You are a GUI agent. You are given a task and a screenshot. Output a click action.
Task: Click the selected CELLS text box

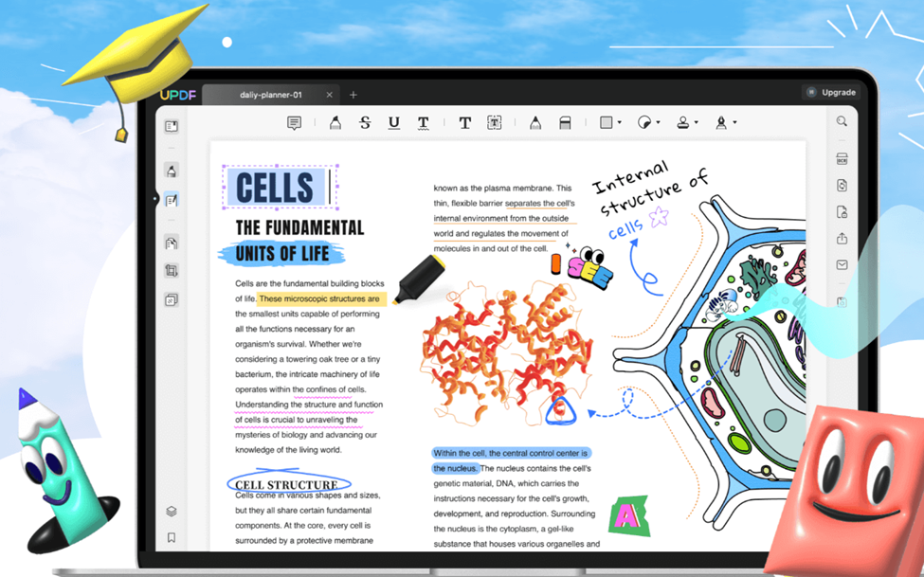pos(280,188)
